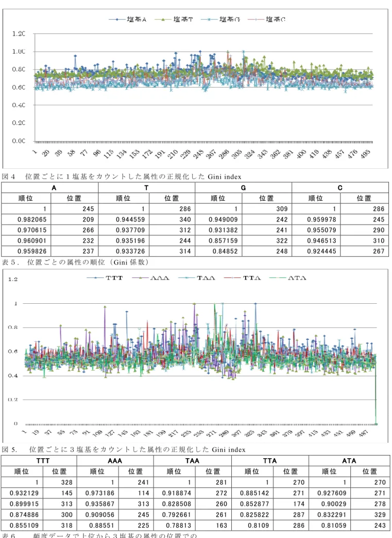Click cell value 174
This screenshot has width=392, height=538.
(299, 504)
